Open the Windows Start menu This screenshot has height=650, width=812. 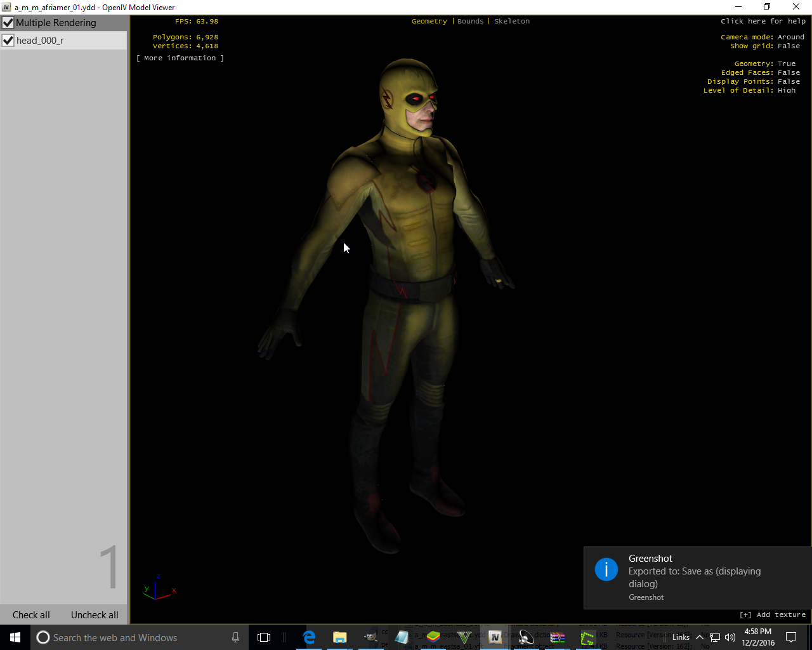pyautogui.click(x=15, y=637)
